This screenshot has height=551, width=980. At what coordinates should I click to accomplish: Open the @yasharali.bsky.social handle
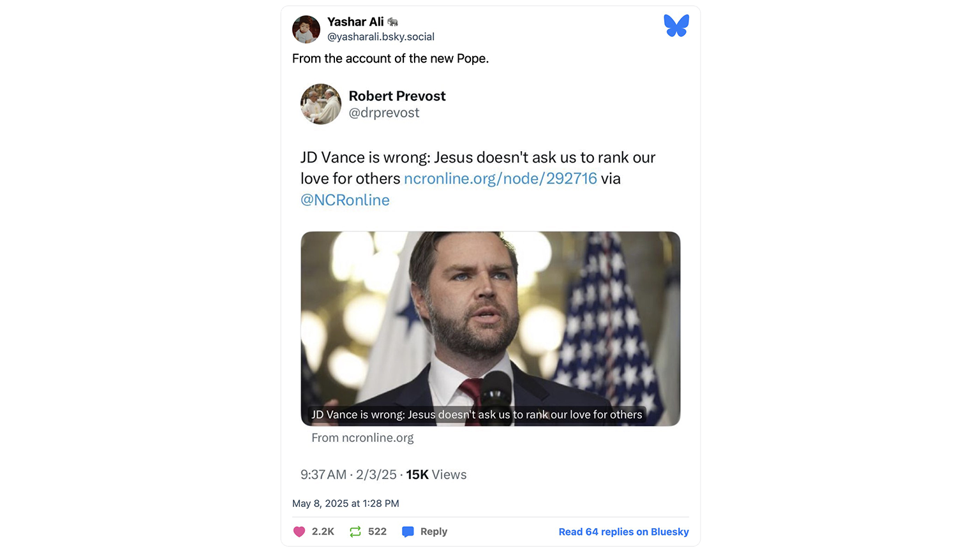381,37
